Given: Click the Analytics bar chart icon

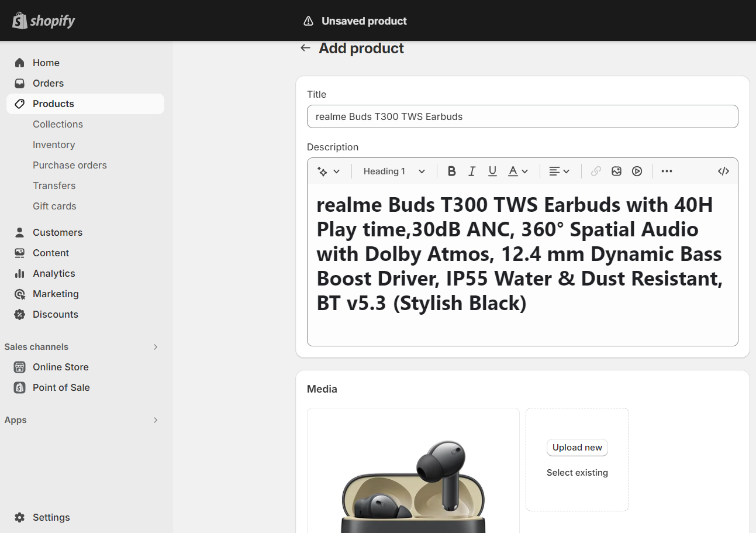Looking at the screenshot, I should pyautogui.click(x=20, y=273).
